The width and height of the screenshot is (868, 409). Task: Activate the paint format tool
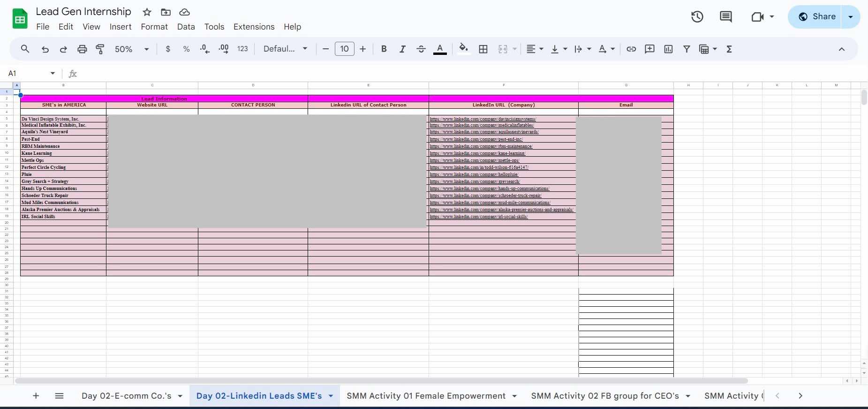click(x=100, y=49)
